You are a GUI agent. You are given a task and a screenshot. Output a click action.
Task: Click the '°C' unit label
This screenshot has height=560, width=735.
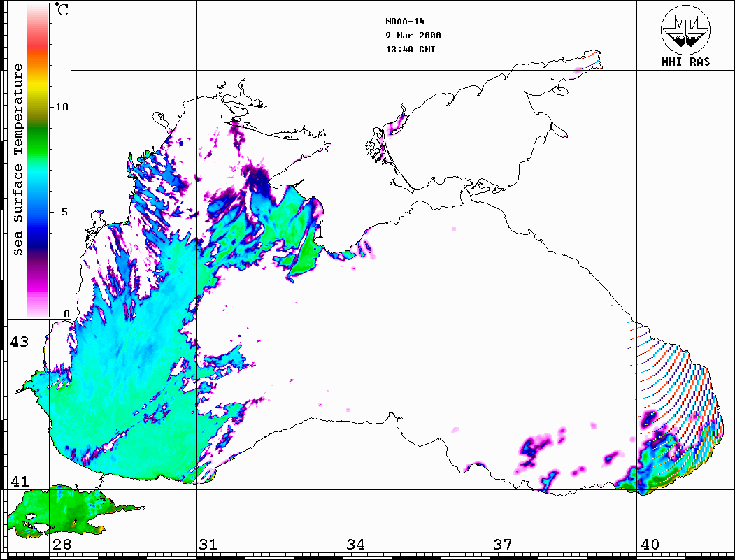pos(61,9)
